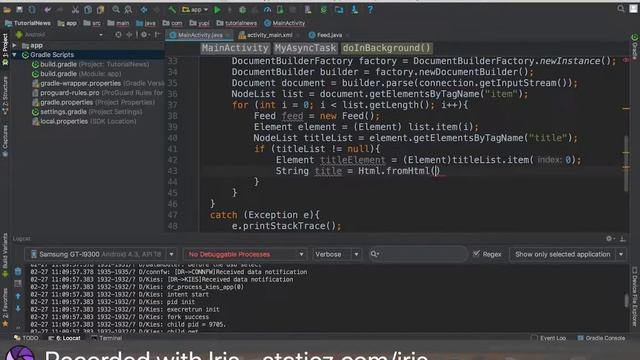
Task: Open the Terminal bottom tab
Action: pos(107,338)
